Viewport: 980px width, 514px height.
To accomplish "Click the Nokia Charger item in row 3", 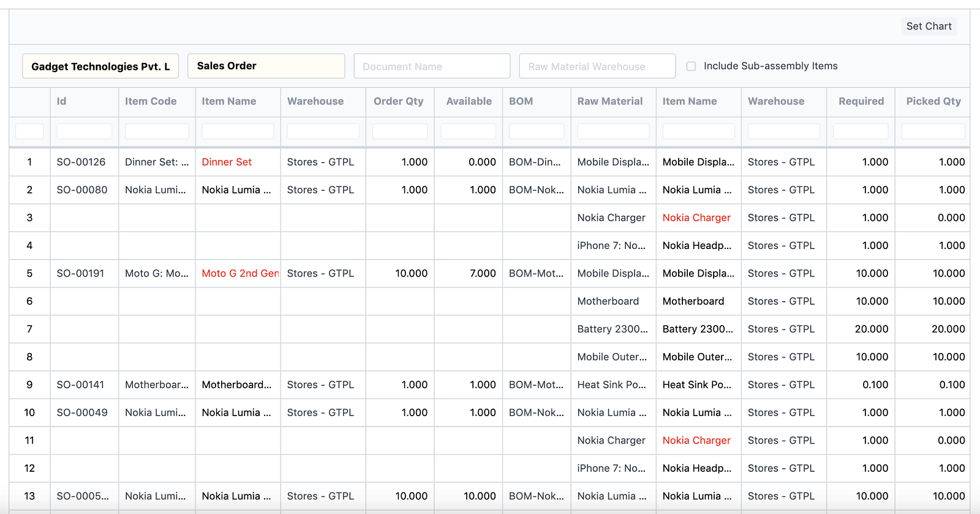I will (x=696, y=218).
